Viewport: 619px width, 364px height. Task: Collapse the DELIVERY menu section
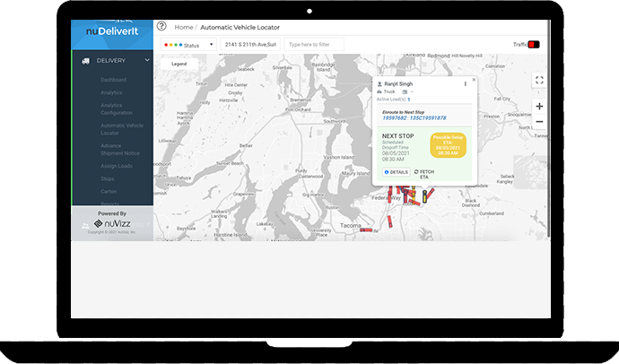[147, 61]
